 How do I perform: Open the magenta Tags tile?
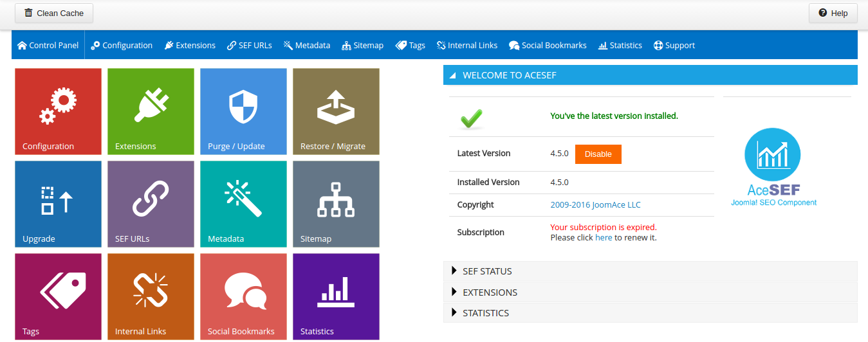[58, 296]
